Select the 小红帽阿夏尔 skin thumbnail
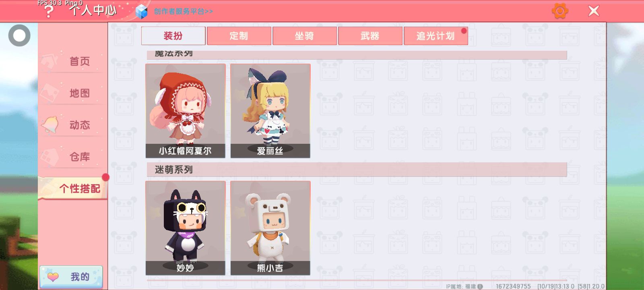The height and width of the screenshot is (290, 644). [185, 111]
